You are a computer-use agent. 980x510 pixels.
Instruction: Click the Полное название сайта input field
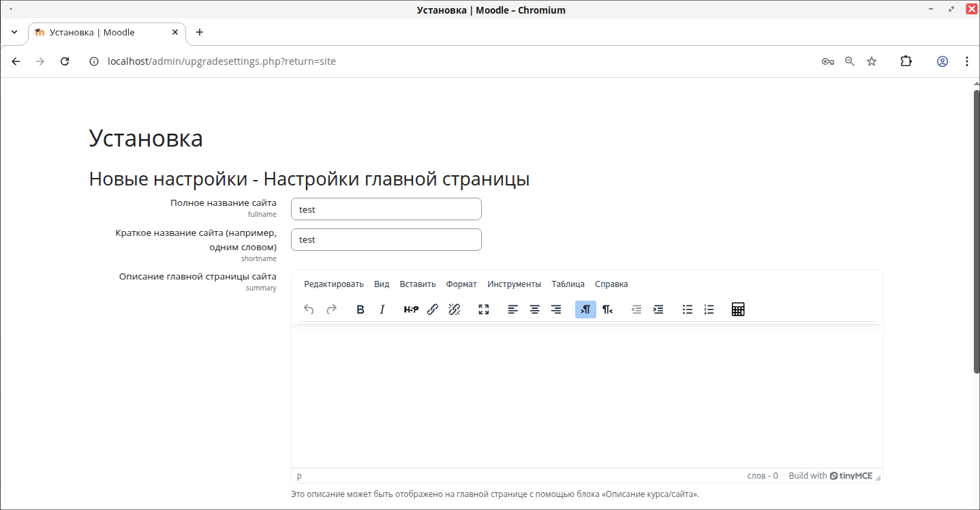coord(386,209)
